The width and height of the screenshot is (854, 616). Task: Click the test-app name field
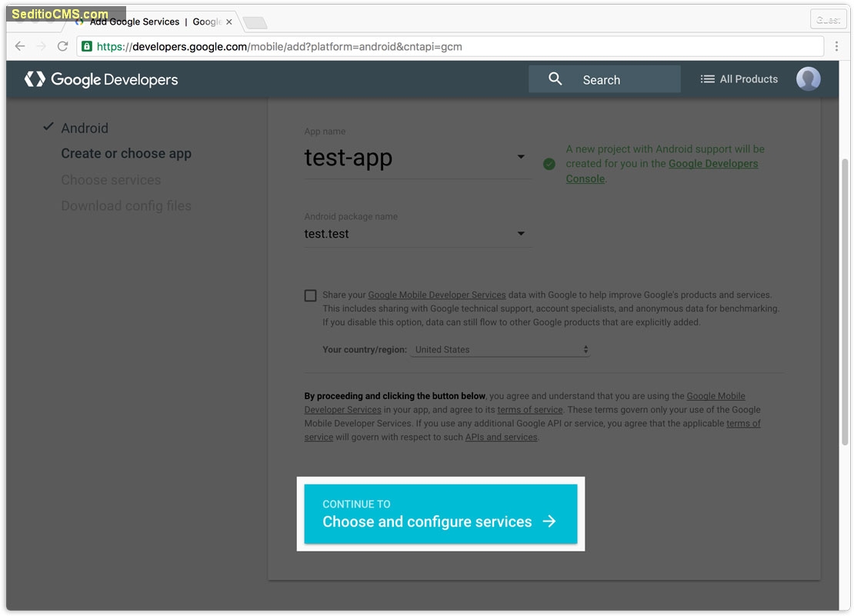click(x=418, y=158)
